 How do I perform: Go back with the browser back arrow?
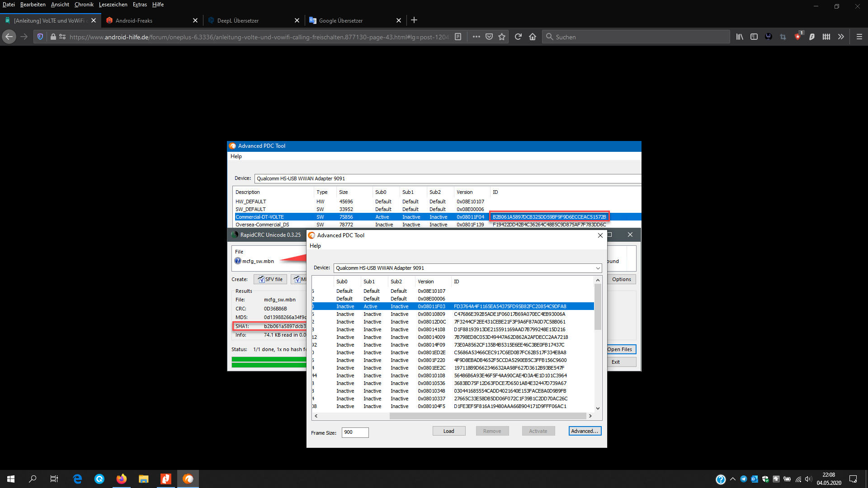9,37
